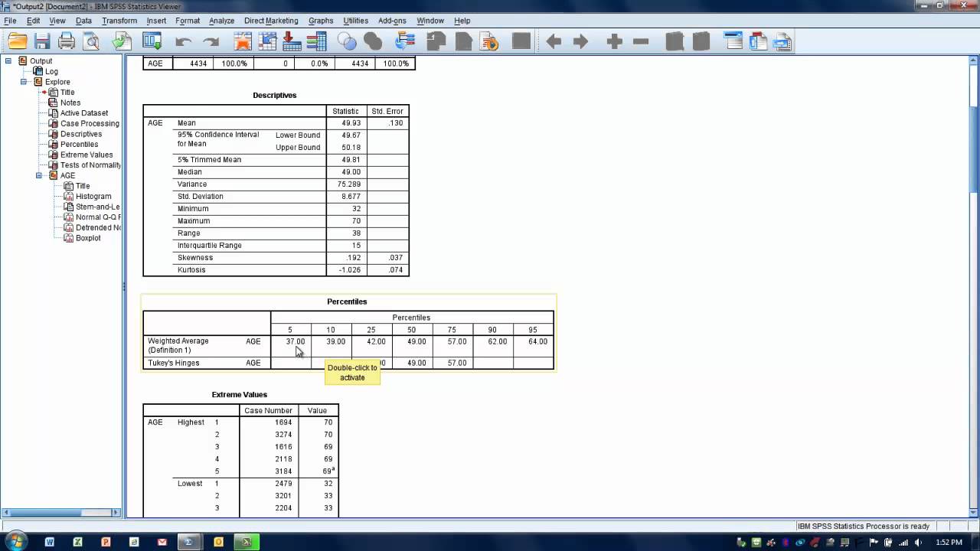Click the Variance value 75.289

348,184
